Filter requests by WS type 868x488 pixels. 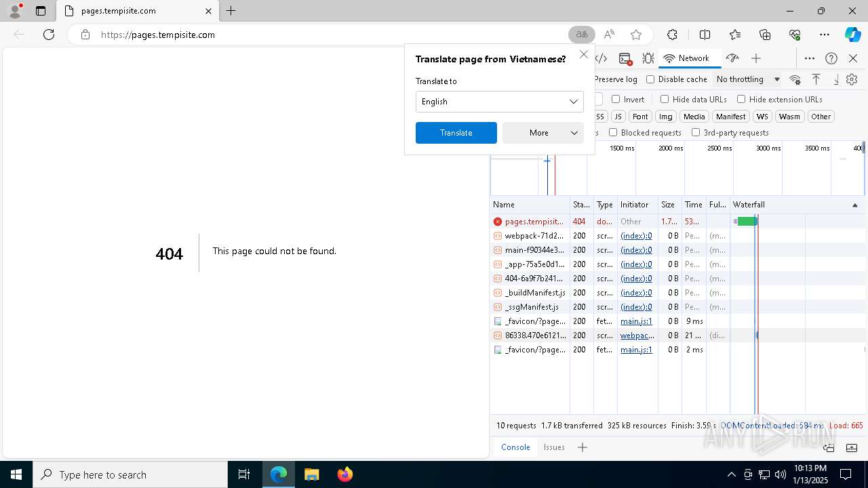(762, 117)
